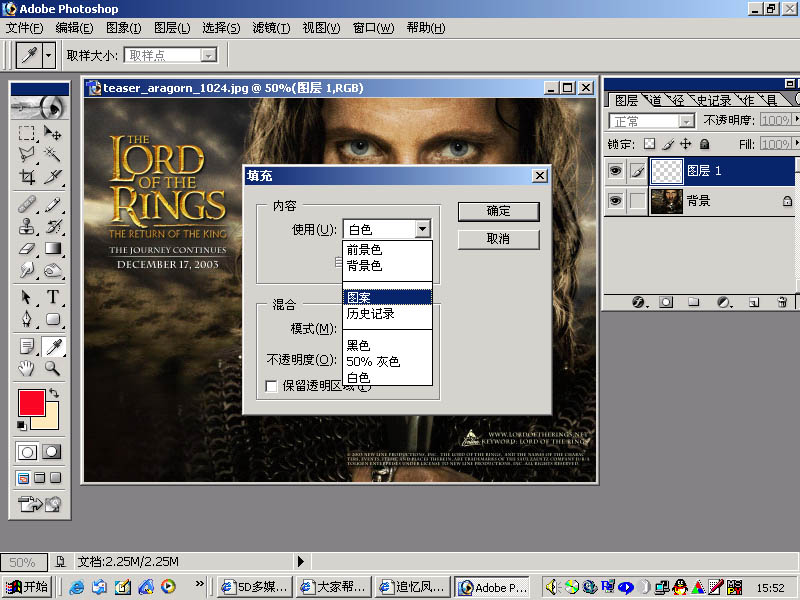800x600 pixels.
Task: Enable the 保留透明区域 checkbox
Action: pyautogui.click(x=271, y=386)
